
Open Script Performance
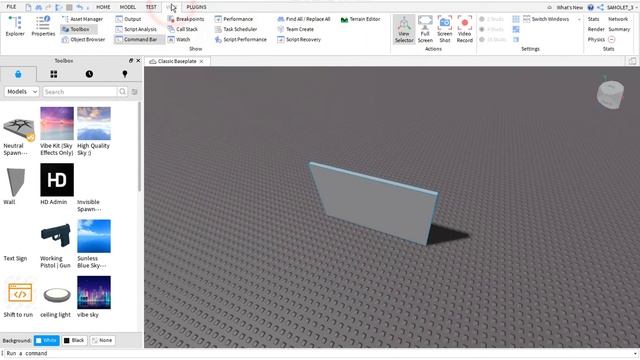(240, 40)
